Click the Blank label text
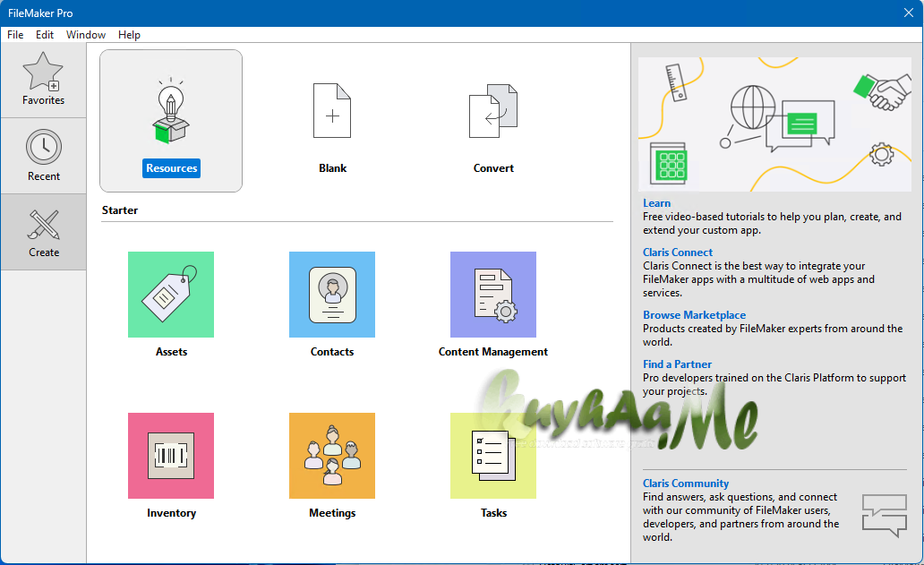Screen dimensions: 924x565 333,168
